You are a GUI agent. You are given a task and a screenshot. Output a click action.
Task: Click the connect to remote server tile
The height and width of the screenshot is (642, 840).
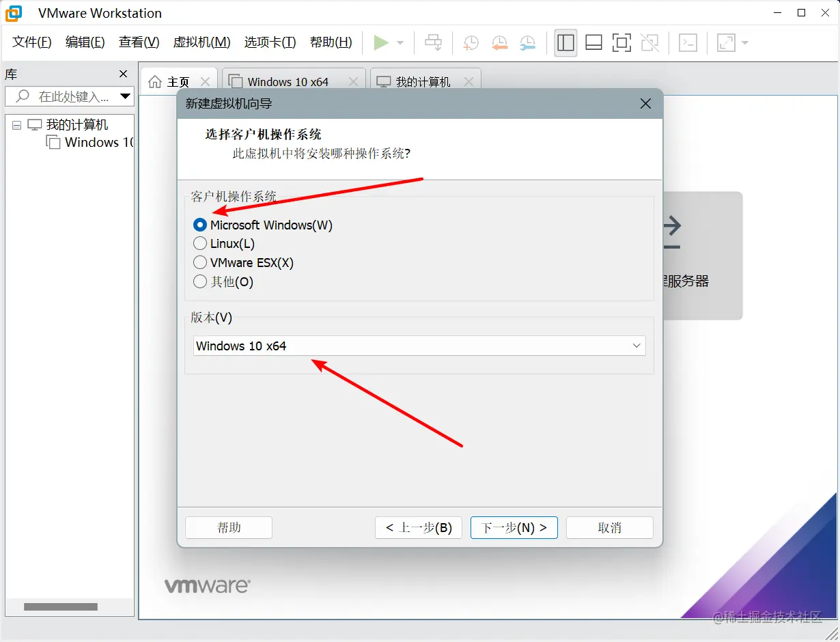tap(702, 255)
